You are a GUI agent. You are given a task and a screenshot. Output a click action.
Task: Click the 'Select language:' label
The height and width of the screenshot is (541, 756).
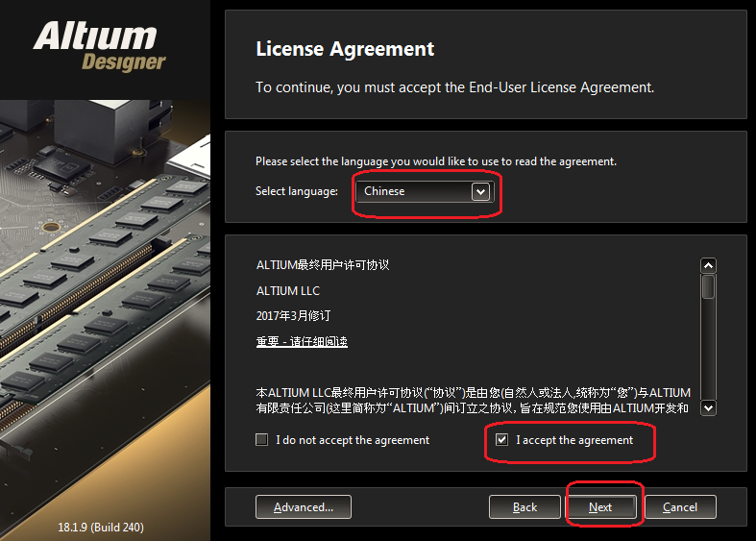click(x=297, y=191)
